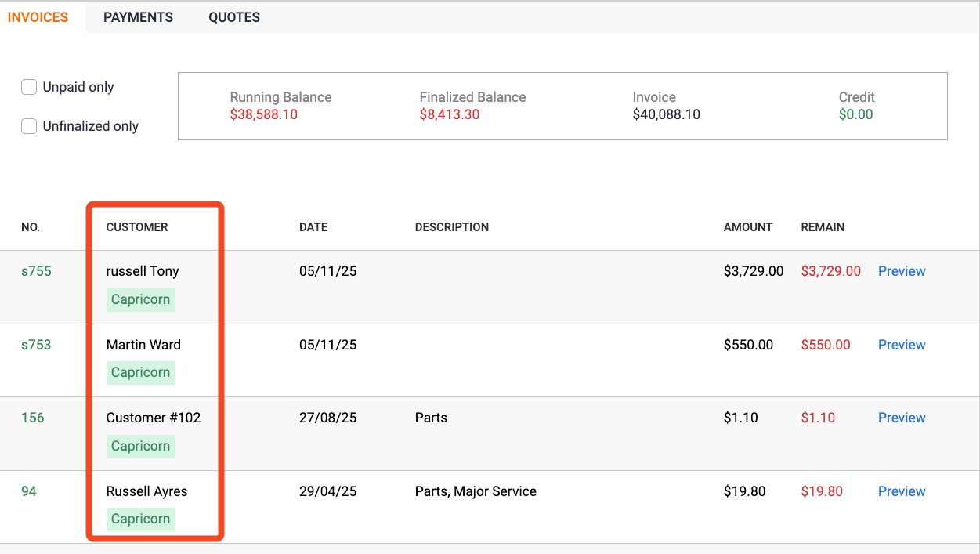Open the Quotes tab
This screenshot has height=554, width=980.
point(234,17)
